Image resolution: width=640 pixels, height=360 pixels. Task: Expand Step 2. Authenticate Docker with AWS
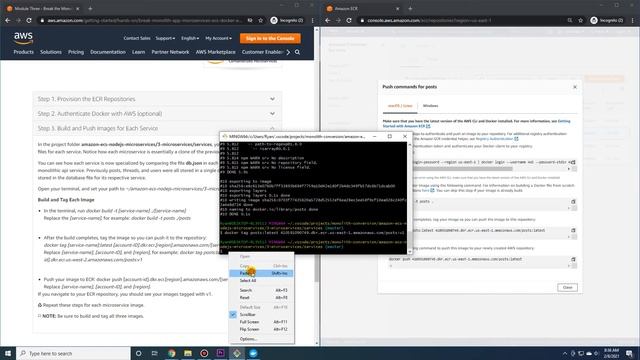[x=157, y=114]
